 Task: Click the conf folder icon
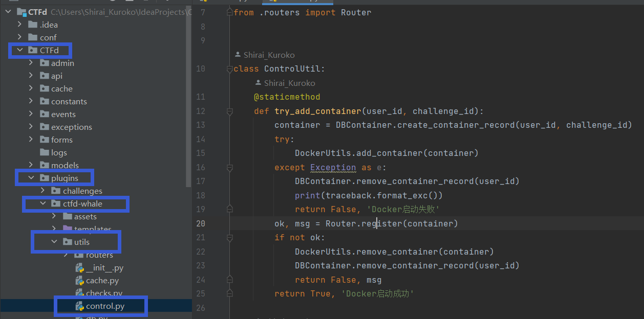33,37
